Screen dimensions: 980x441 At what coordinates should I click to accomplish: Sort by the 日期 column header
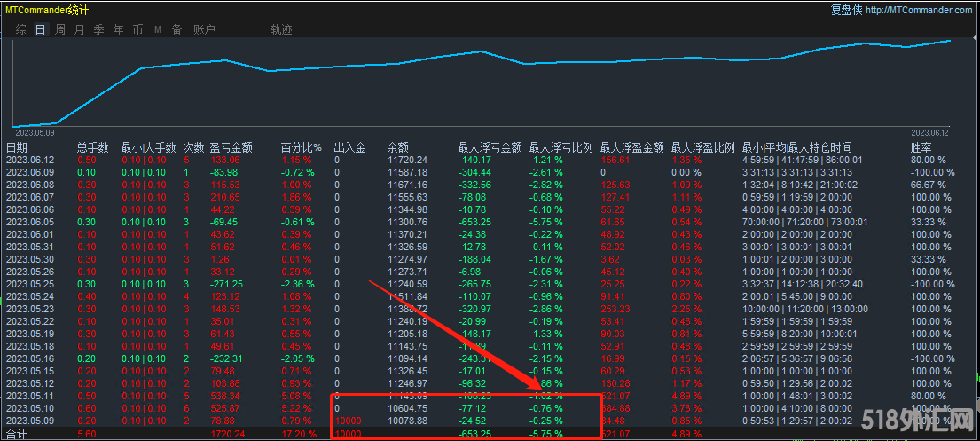click(x=17, y=147)
